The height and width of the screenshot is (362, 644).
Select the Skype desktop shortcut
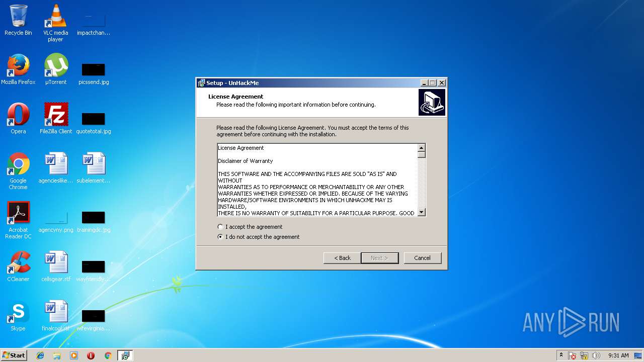(x=18, y=316)
